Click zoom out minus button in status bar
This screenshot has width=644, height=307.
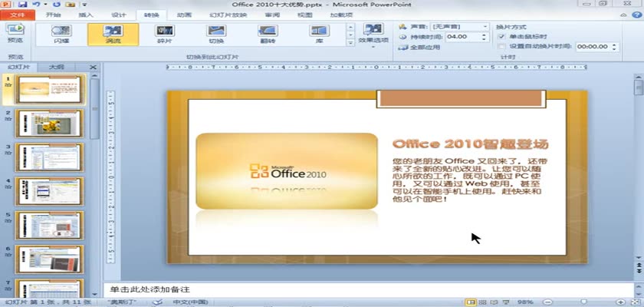point(547,302)
